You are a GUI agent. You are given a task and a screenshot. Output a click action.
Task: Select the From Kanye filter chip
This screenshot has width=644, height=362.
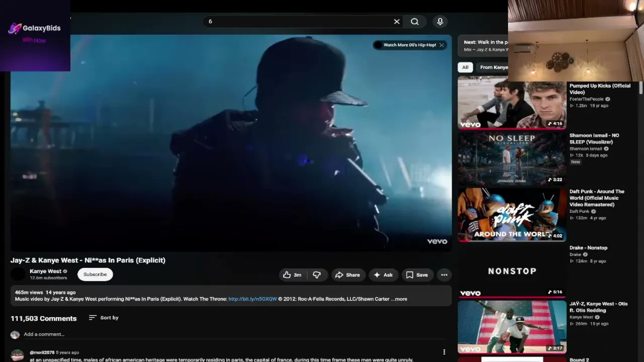[494, 67]
